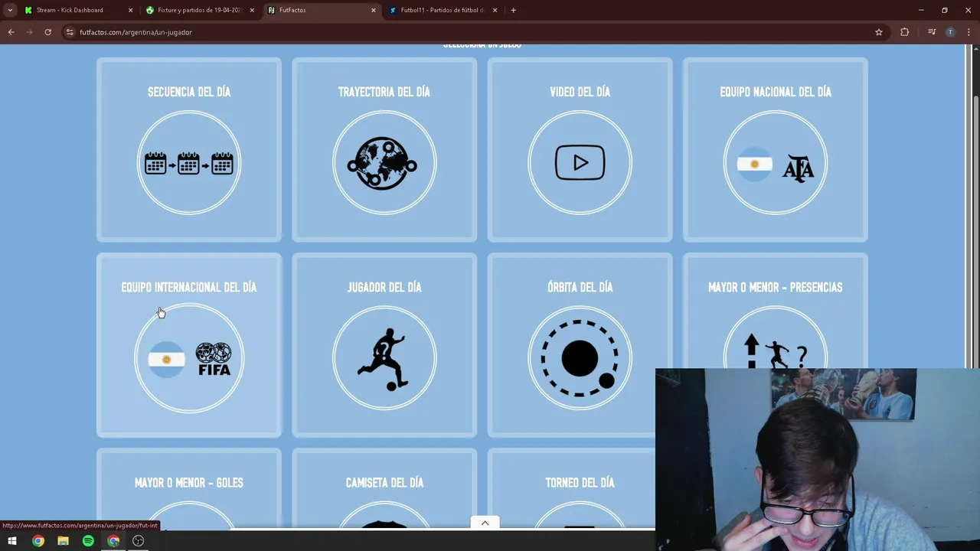Viewport: 980px width, 551px height.
Task: Open the browser extensions puzzle icon
Action: click(x=905, y=32)
